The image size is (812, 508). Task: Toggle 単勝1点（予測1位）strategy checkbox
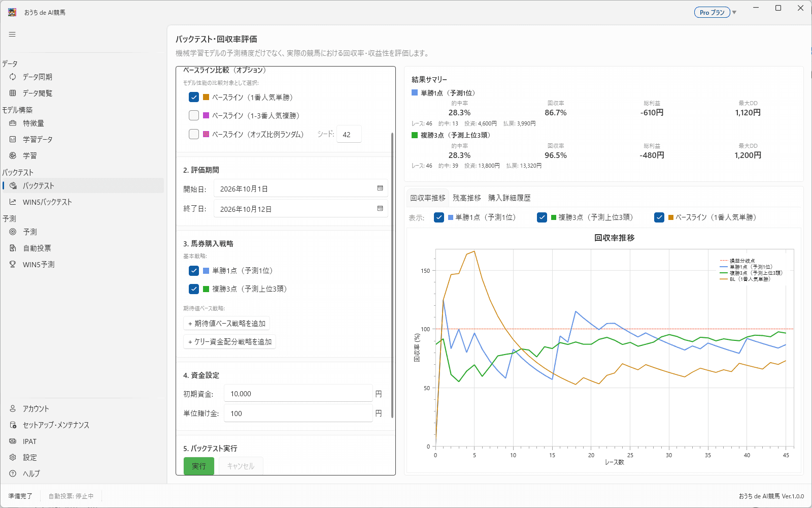(x=194, y=271)
